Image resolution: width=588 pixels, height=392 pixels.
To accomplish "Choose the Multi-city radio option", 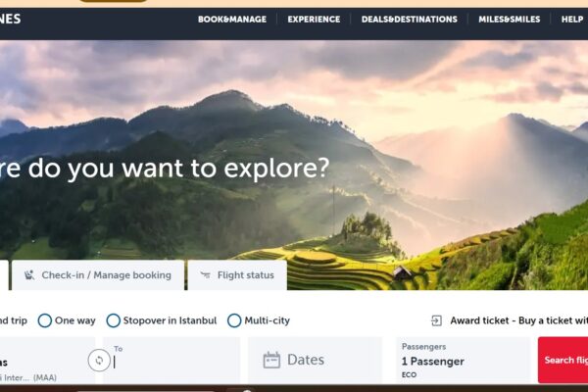I will (234, 320).
